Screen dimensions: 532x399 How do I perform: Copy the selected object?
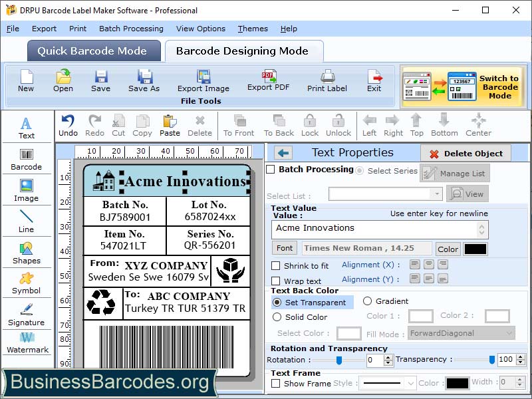click(x=142, y=126)
